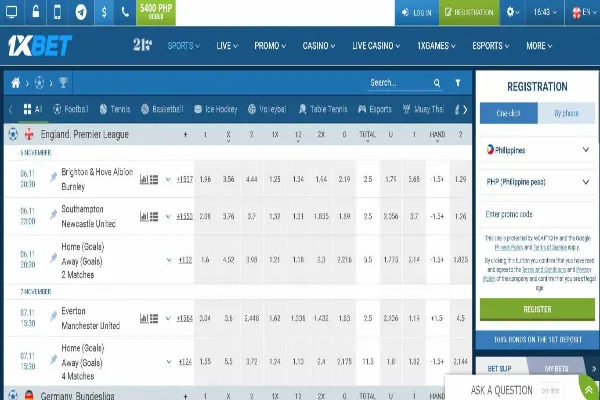Open the SPORTS menu

[x=184, y=46]
